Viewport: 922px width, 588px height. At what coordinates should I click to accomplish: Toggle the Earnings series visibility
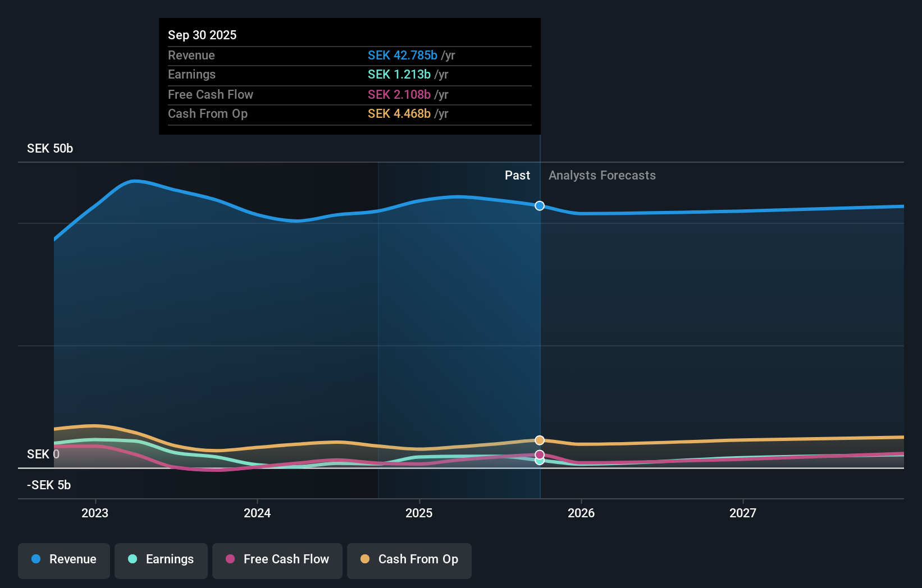pos(161,559)
